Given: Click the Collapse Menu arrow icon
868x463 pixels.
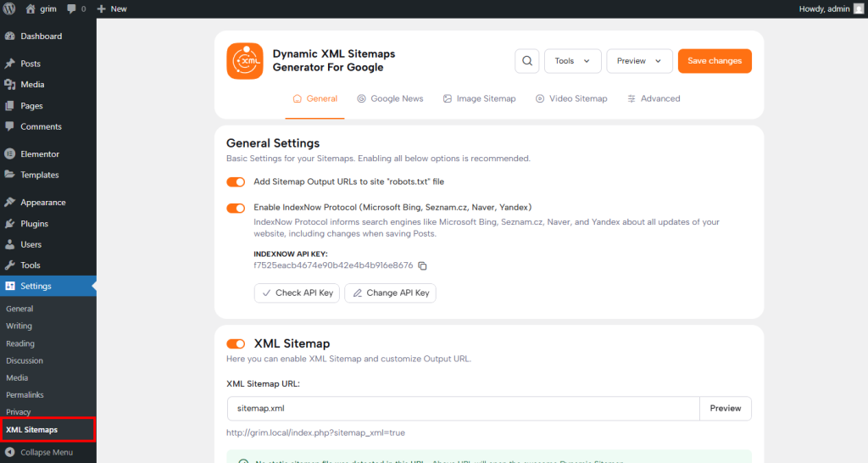Looking at the screenshot, I should 10,453.
